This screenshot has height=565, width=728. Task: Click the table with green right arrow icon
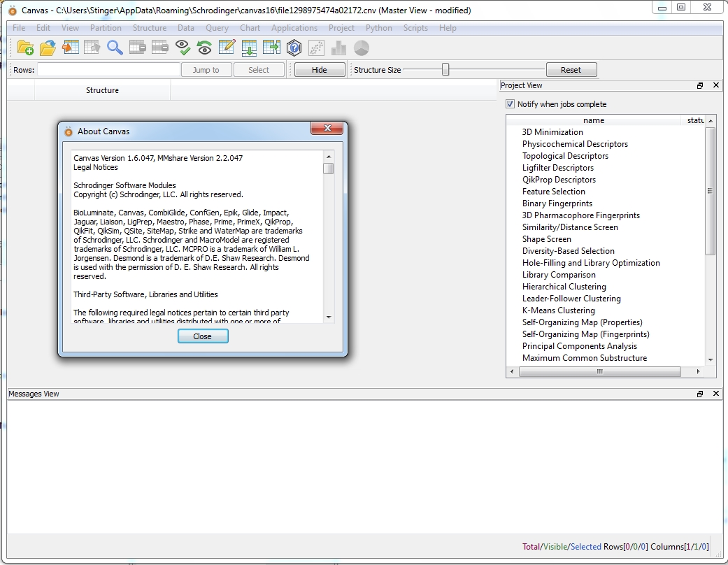point(271,48)
